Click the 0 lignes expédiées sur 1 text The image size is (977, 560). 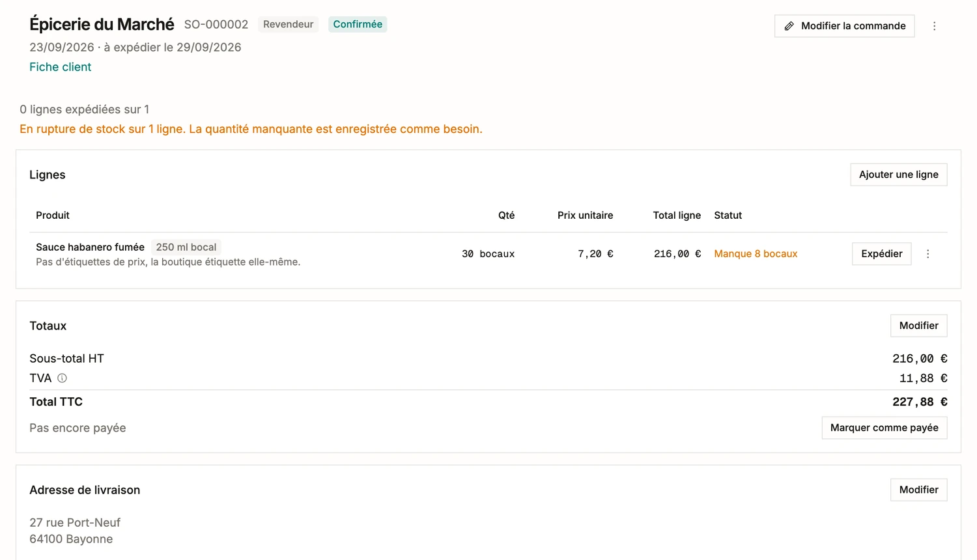point(84,109)
